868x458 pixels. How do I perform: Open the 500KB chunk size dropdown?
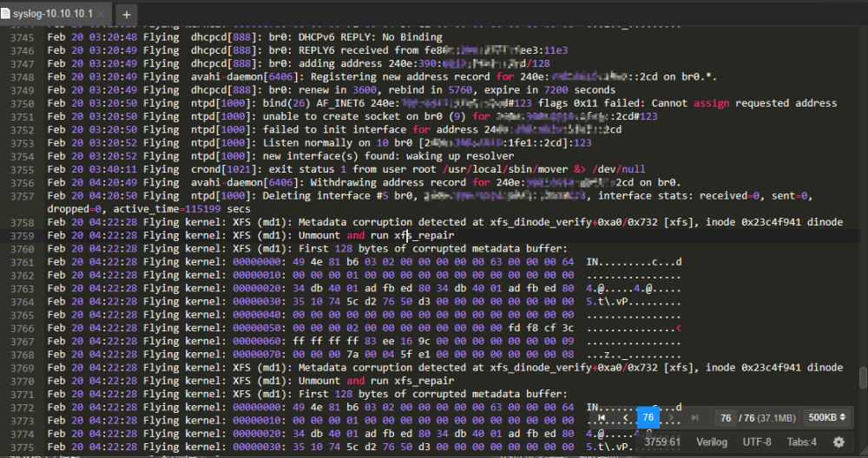(x=827, y=417)
